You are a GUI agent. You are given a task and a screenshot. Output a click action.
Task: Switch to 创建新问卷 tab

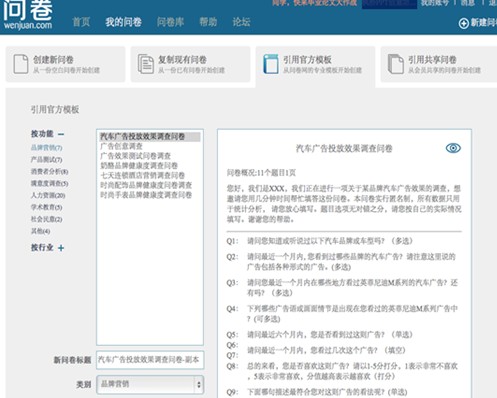[x=65, y=64]
